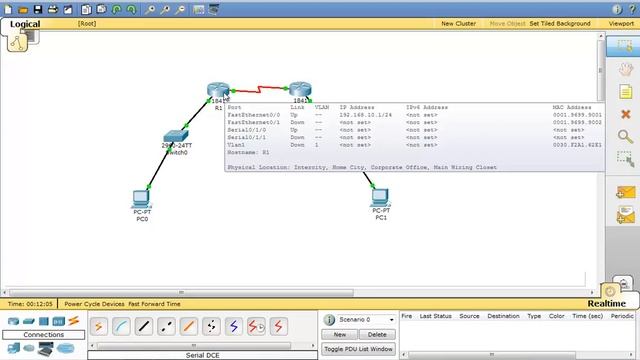Screen dimensions: 640x360
Task: Choose the WAN Emulation cloud category
Action: [29, 349]
